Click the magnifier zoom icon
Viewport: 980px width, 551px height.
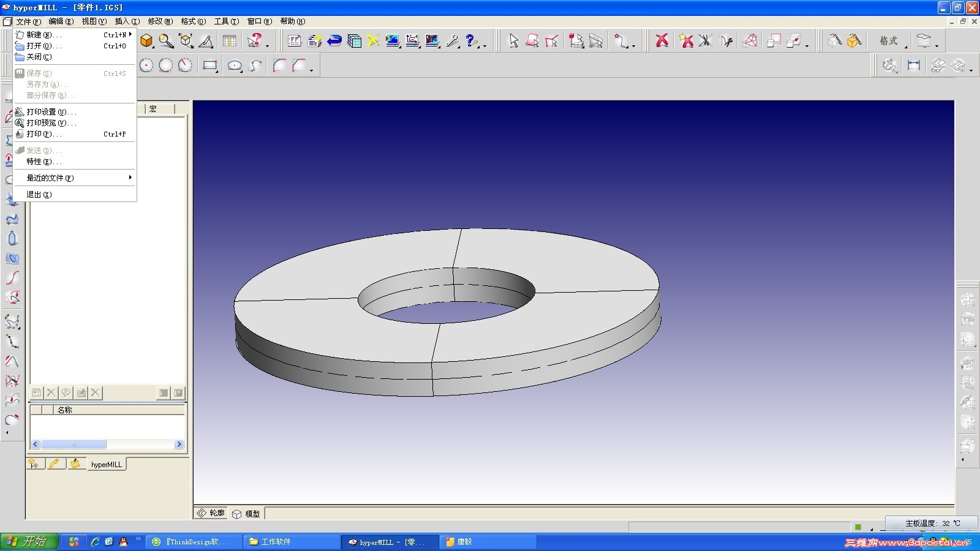pos(166,41)
